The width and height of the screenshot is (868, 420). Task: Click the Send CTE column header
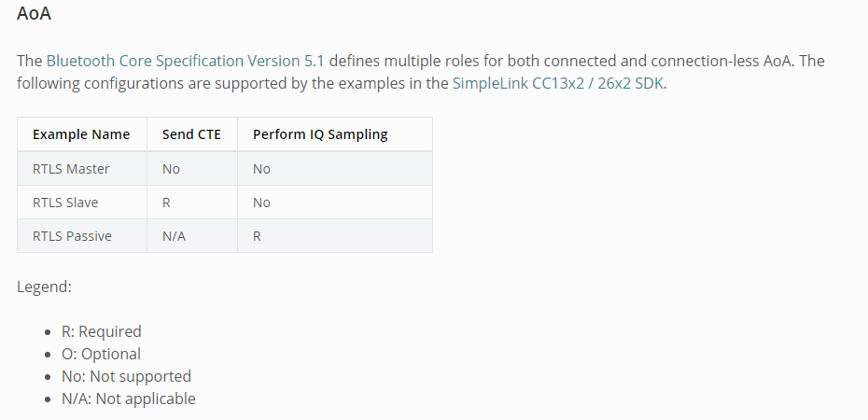click(x=191, y=134)
